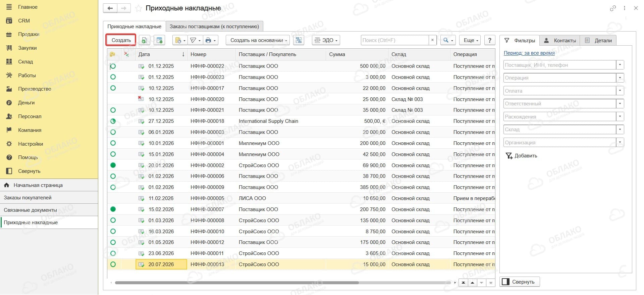Open the funnel filter dropdown in the toolbar
This screenshot has width=644, height=295.
(195, 40)
